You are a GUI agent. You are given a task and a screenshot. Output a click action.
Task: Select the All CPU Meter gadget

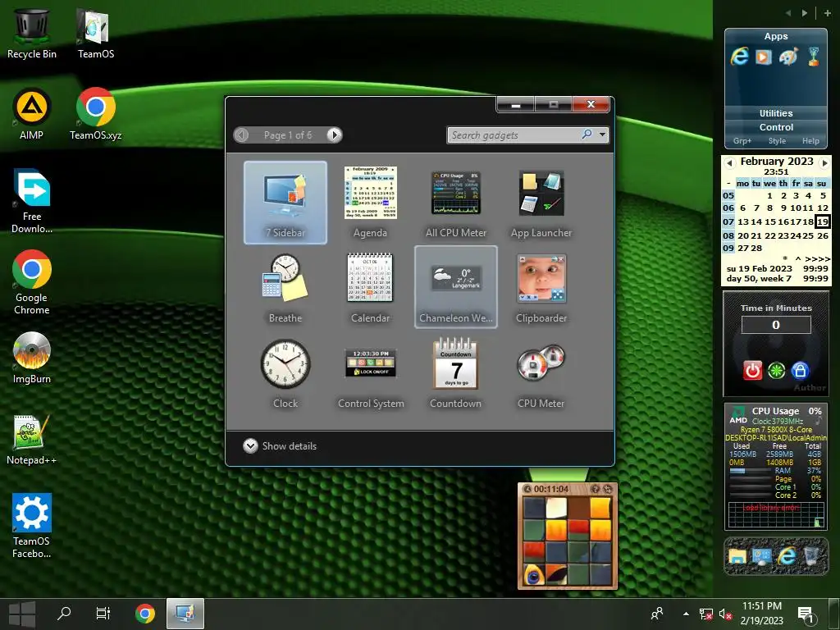coord(456,203)
